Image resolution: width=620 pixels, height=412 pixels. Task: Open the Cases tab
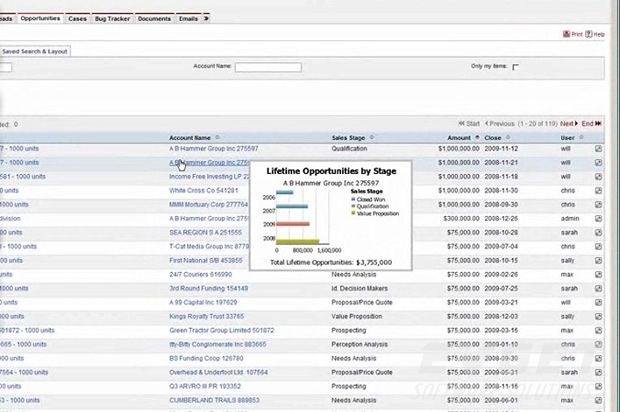click(77, 19)
